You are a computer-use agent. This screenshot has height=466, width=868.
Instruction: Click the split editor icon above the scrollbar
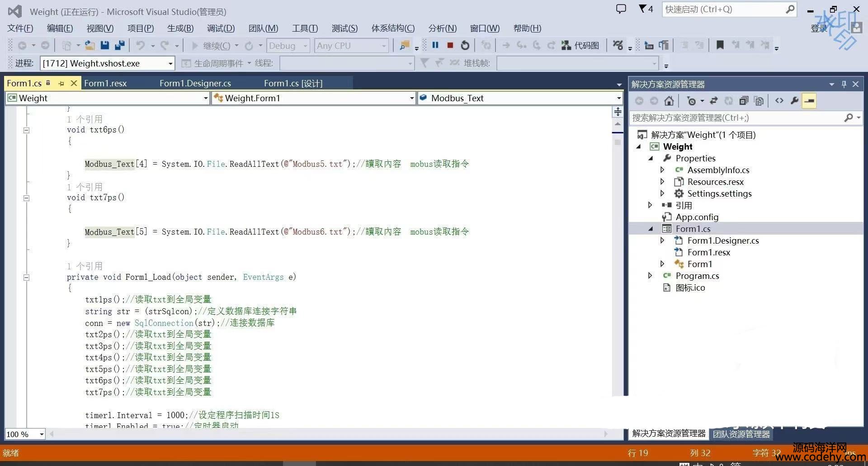tap(618, 111)
